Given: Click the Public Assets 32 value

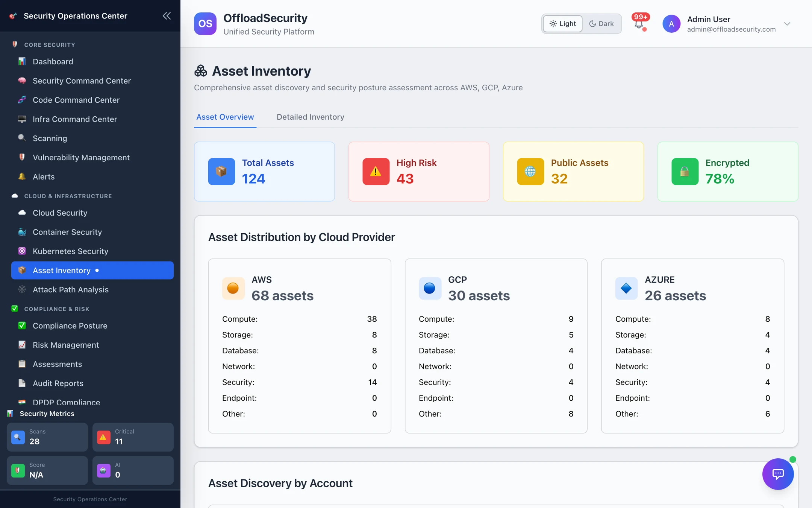Looking at the screenshot, I should (559, 179).
